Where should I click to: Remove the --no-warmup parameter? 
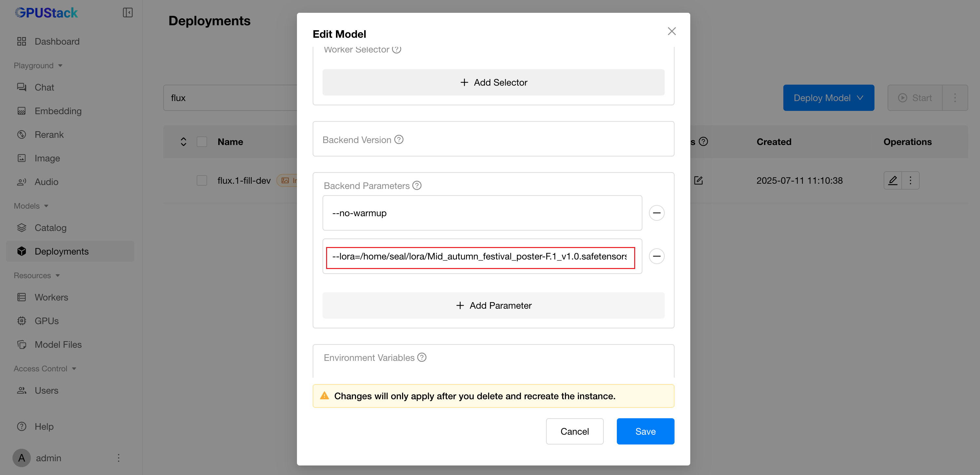[656, 213]
